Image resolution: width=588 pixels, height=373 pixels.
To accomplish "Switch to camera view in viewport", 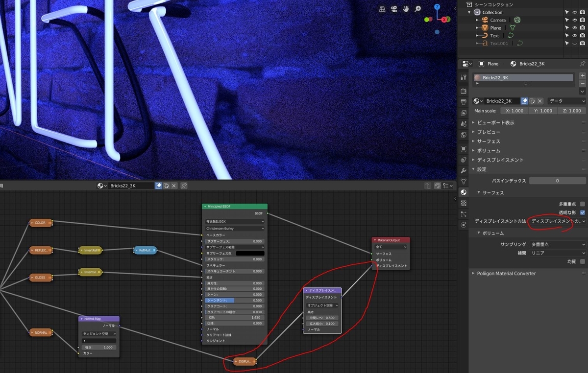I will click(x=394, y=9).
